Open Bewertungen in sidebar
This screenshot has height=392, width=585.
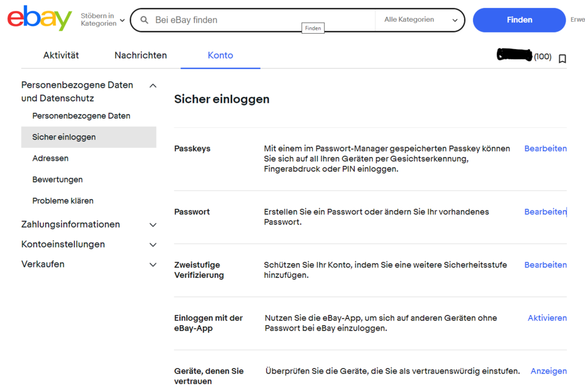tap(58, 180)
